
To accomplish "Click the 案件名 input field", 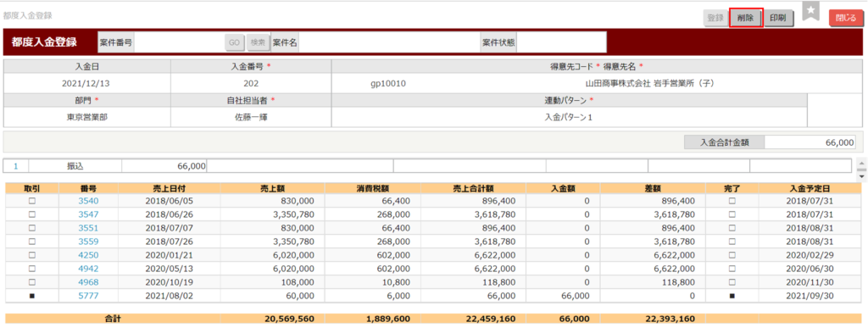I will pyautogui.click(x=389, y=42).
